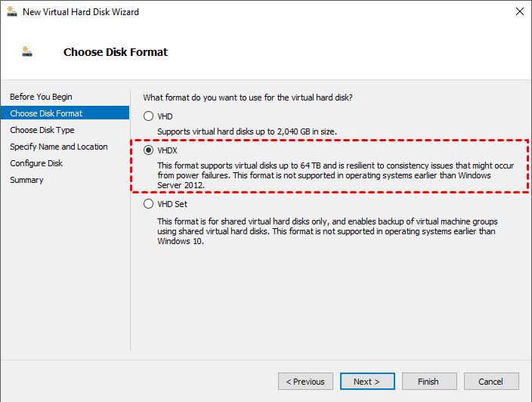This screenshot has width=532, height=402.
Task: Jump to the Choose Disk Type step
Action: coord(42,130)
